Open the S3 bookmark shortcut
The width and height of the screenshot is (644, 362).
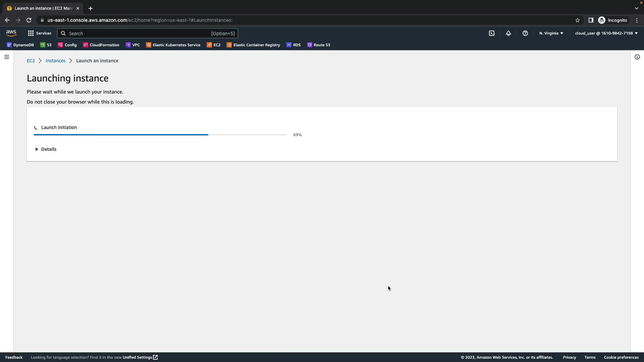pyautogui.click(x=46, y=45)
